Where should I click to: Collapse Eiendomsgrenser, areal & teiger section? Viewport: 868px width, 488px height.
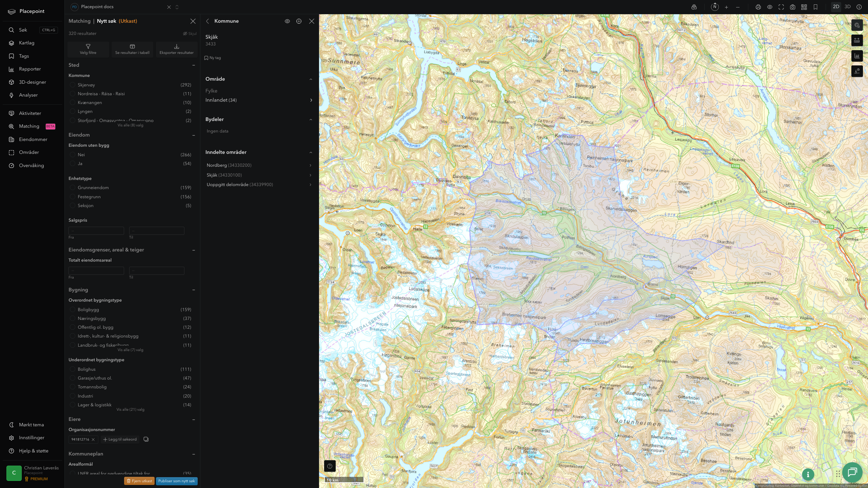point(194,250)
